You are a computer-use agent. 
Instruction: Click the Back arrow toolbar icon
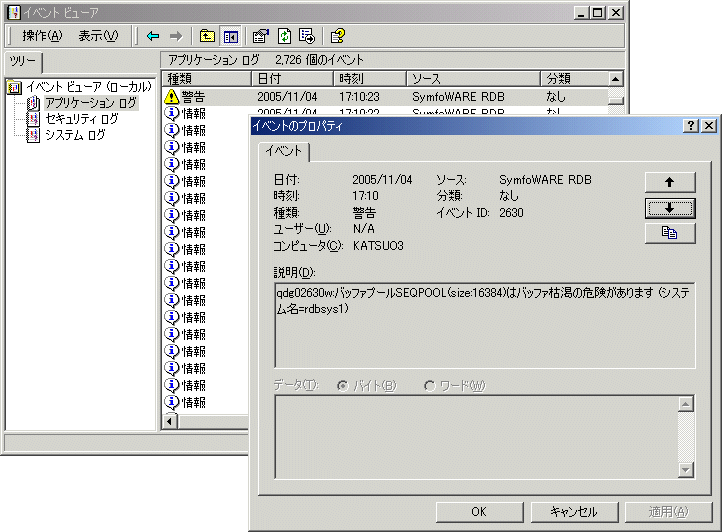153,36
